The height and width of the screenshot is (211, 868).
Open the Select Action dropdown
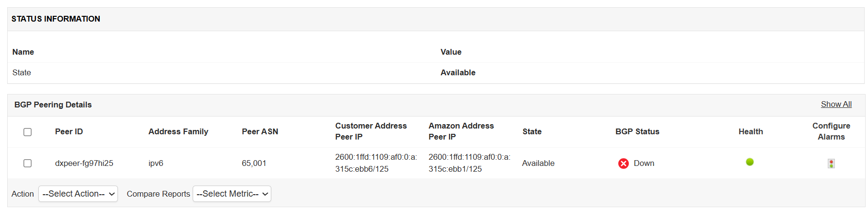coord(78,194)
